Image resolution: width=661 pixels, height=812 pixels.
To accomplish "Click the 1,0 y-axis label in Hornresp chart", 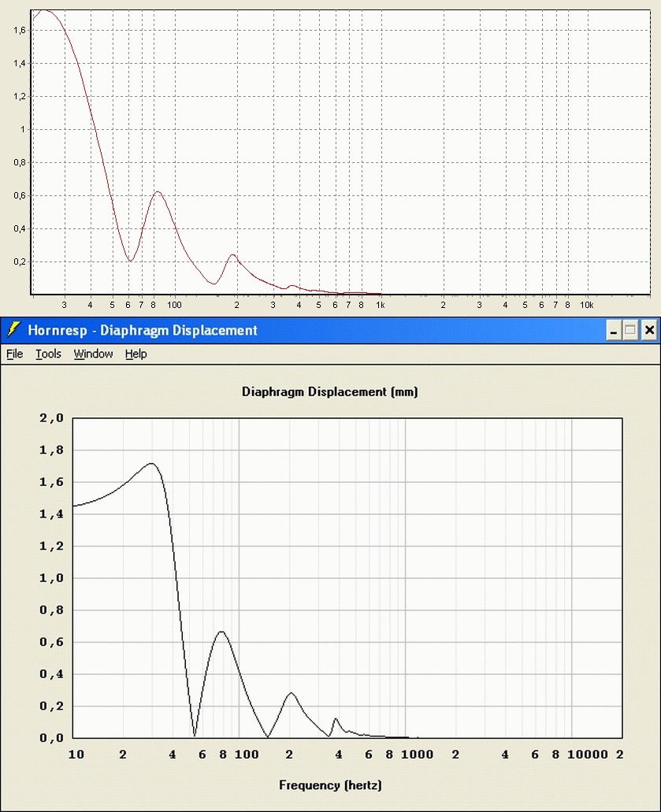I will click(52, 578).
